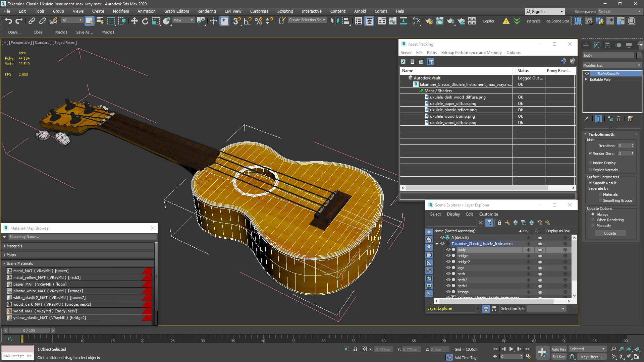The width and height of the screenshot is (644, 362).
Task: Click the filter icon in Scene Explorer toolbar
Action: (x=489, y=223)
